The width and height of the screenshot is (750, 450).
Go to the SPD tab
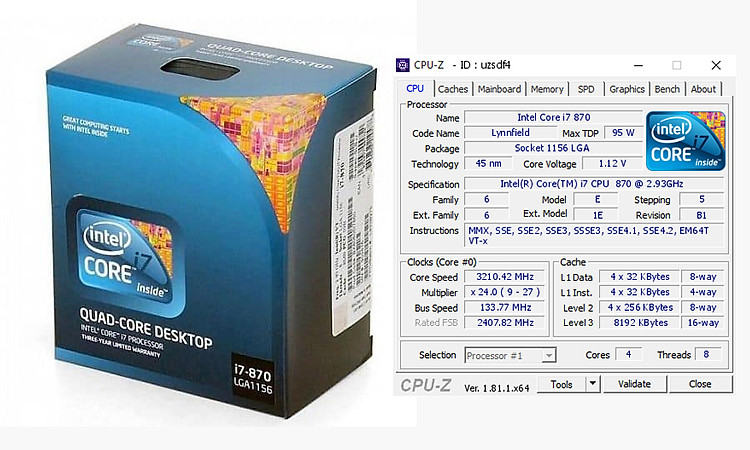(586, 89)
